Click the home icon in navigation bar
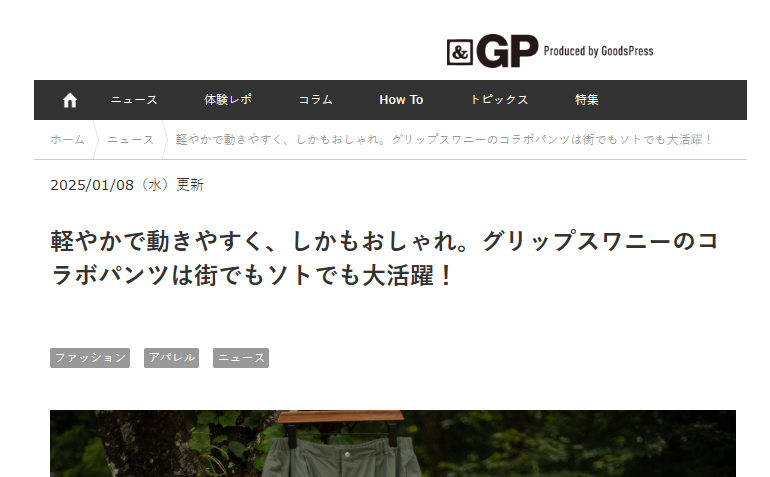This screenshot has width=770, height=477. [70, 100]
